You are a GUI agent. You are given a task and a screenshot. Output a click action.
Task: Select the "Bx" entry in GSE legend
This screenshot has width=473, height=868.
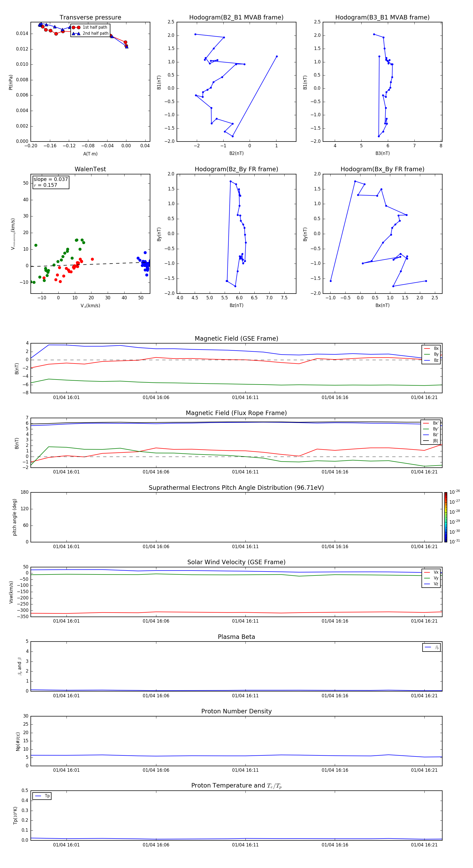(x=431, y=349)
